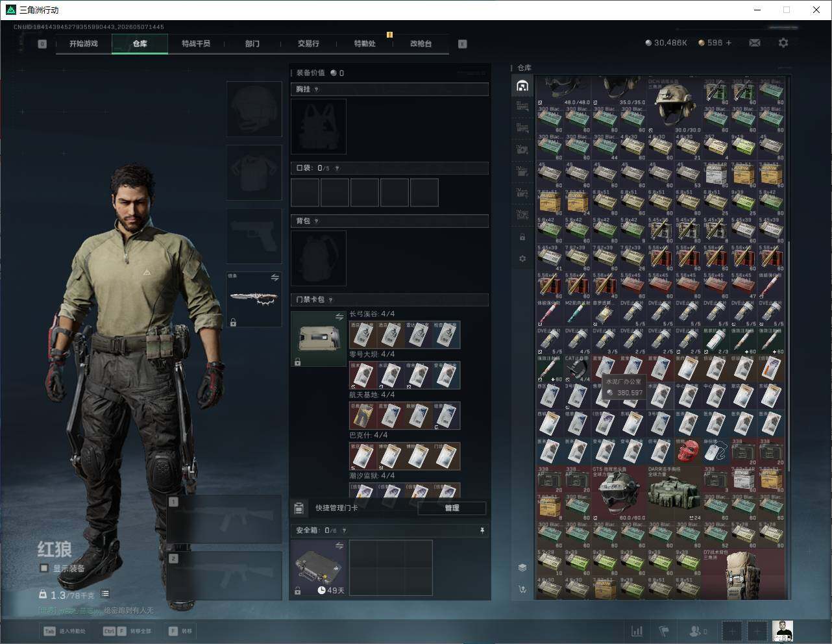Select the empty pistol slot

click(x=254, y=236)
